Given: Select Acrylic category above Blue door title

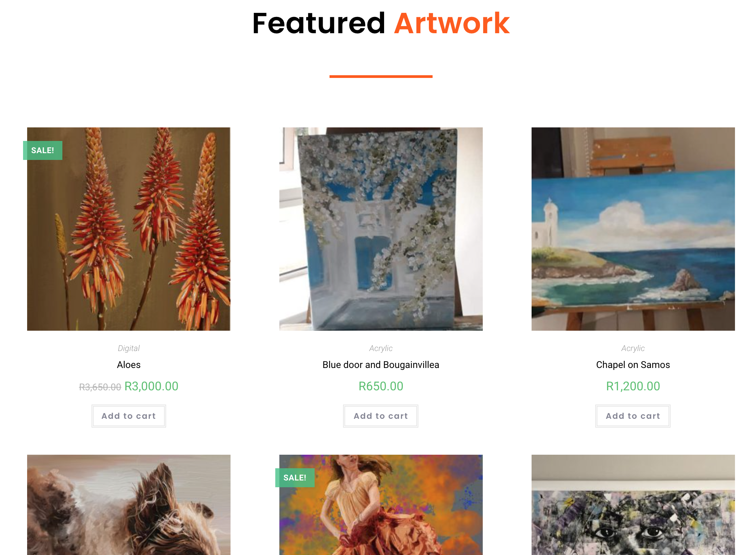Looking at the screenshot, I should [381, 348].
